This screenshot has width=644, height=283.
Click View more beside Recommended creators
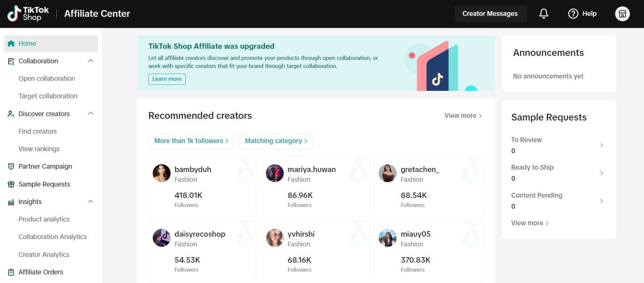click(x=463, y=116)
